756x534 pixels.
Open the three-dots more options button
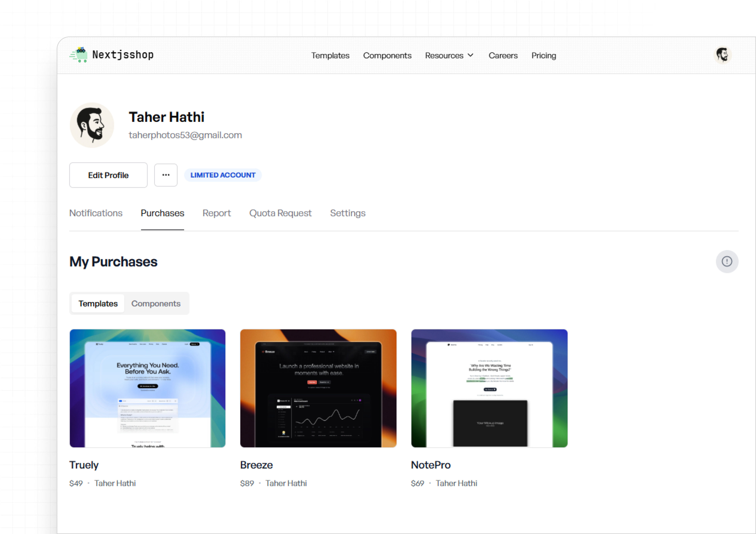[x=166, y=175]
